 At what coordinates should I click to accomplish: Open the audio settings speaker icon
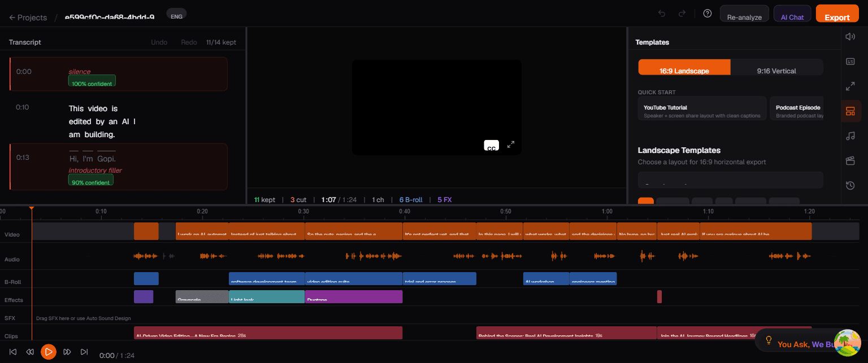point(850,37)
